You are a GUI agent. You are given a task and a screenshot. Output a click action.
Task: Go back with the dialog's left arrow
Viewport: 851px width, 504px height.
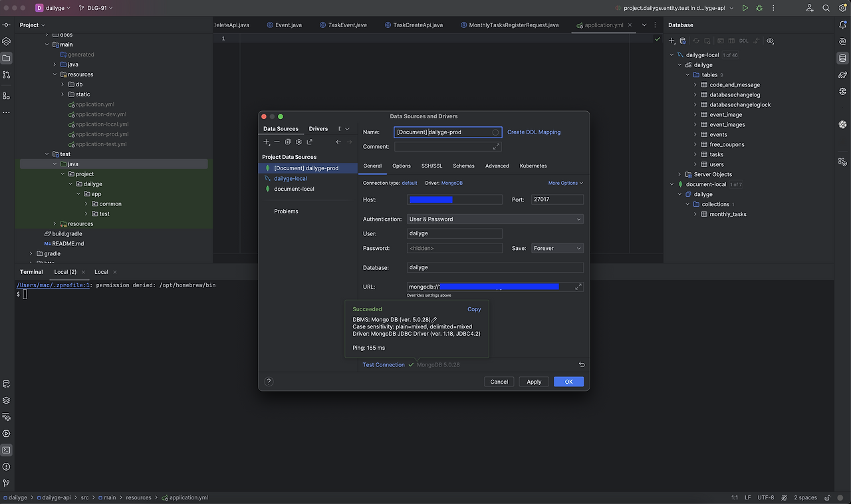(338, 142)
